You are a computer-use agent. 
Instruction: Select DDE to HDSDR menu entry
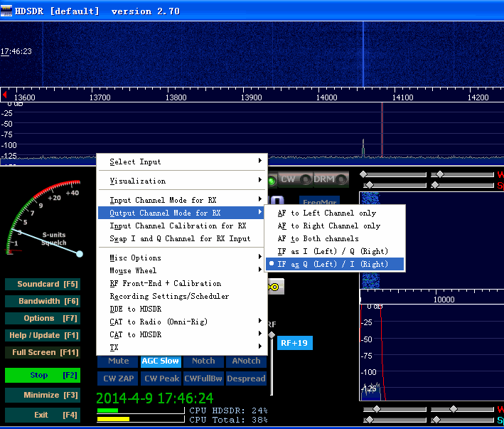click(182, 309)
